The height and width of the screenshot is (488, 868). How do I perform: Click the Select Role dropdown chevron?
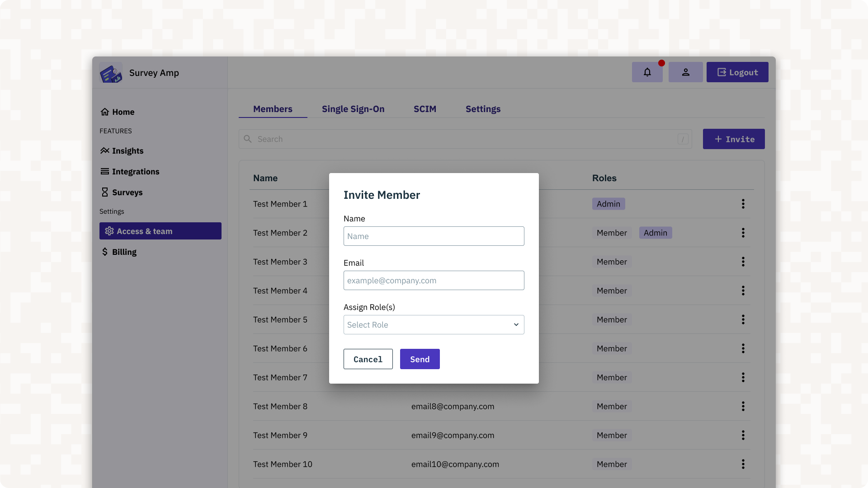(x=516, y=325)
